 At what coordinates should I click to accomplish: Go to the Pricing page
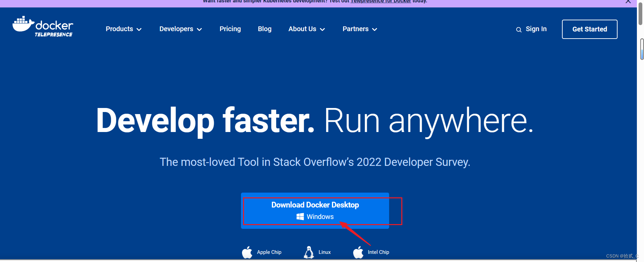[230, 29]
